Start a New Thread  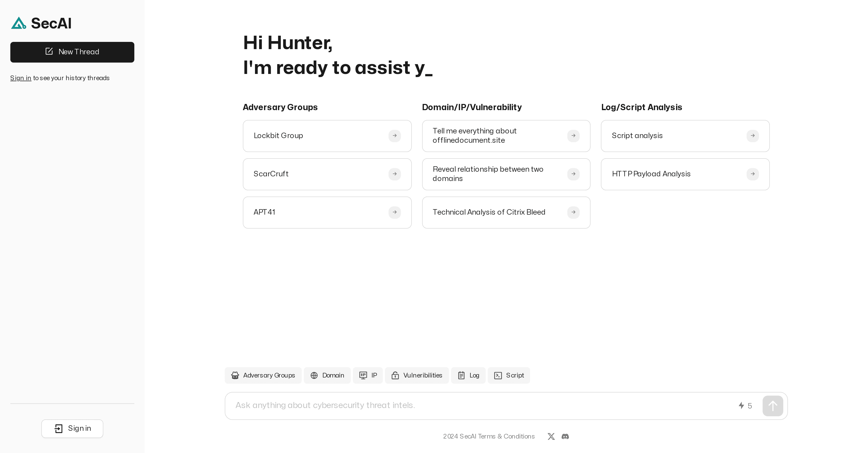tap(72, 52)
